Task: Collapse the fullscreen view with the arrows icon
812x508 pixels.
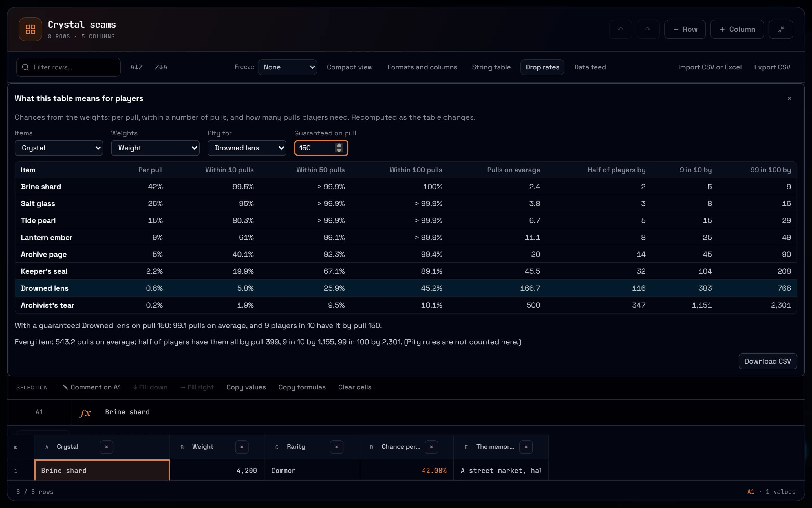Action: tap(780, 29)
